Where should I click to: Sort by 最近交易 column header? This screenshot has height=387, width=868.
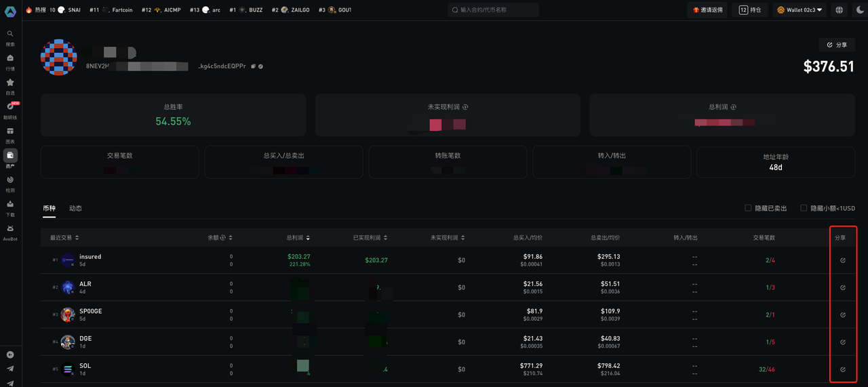click(x=64, y=238)
